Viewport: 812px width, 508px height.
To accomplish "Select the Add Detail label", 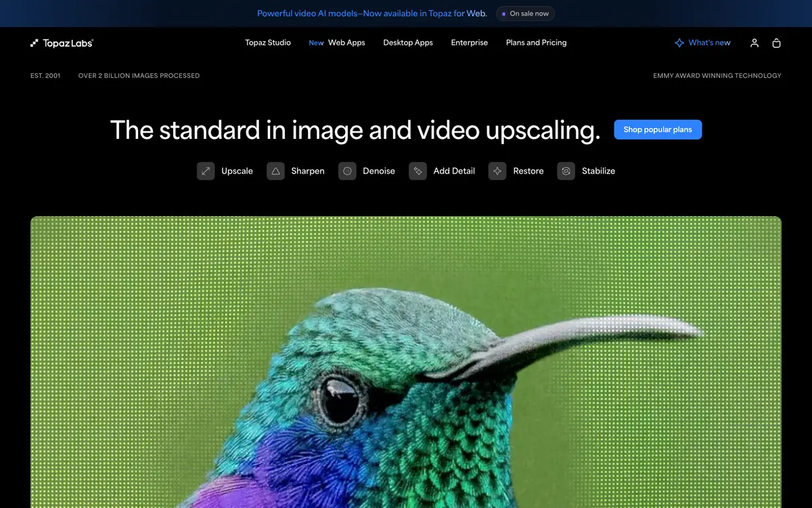I will point(454,171).
